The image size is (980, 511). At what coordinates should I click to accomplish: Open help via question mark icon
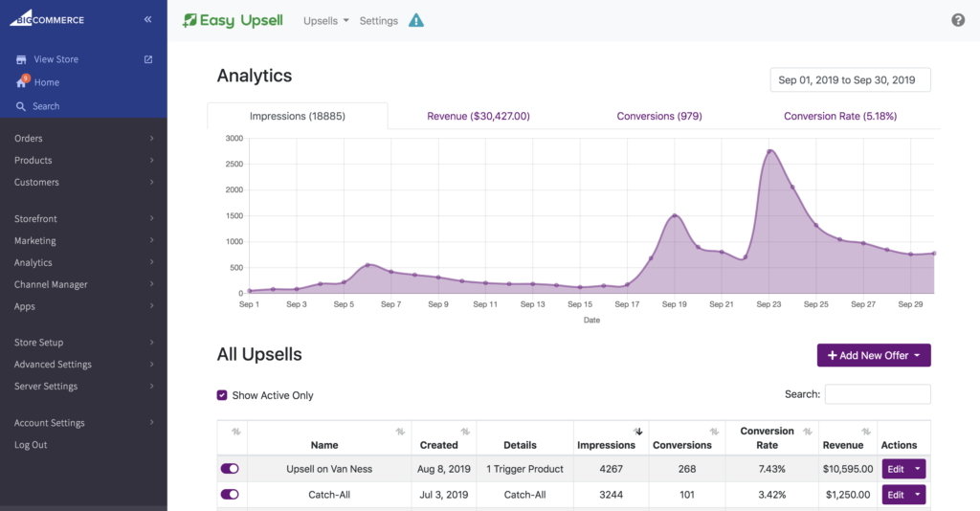(958, 20)
